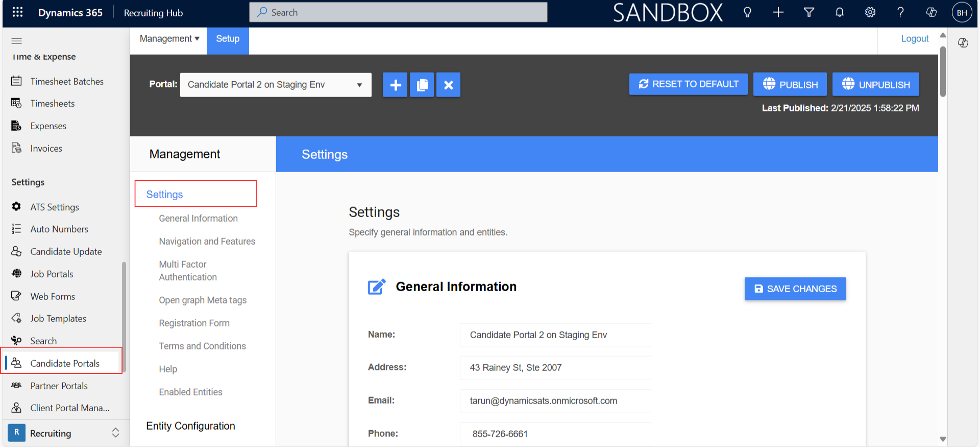Click the Job Portals globe icon

coord(17,273)
